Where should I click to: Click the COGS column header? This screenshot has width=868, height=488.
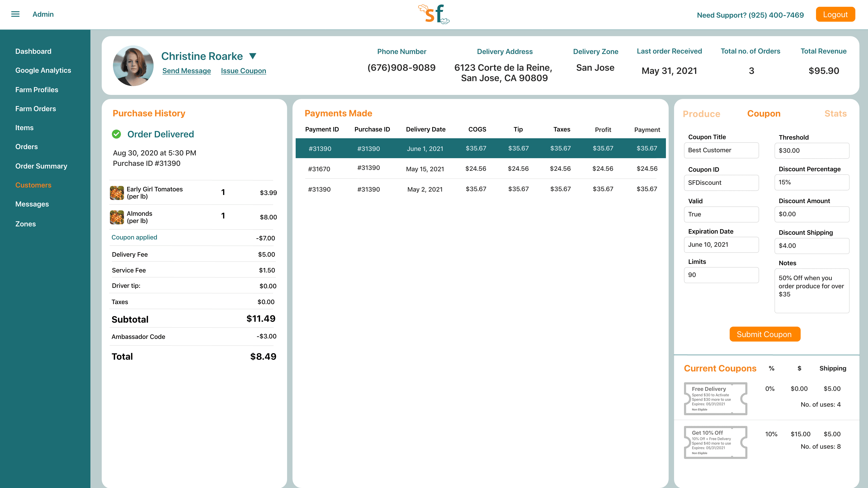(477, 129)
